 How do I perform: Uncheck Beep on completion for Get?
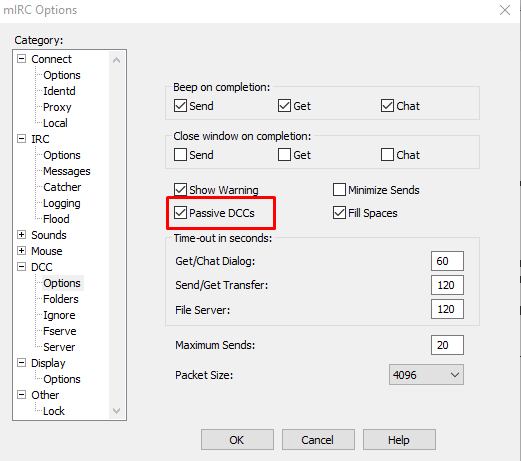point(284,106)
